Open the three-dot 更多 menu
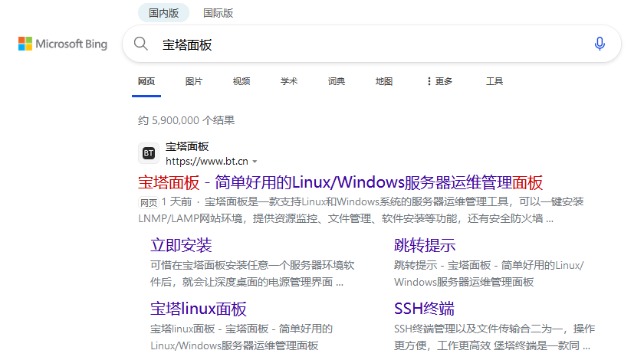 [x=439, y=81]
